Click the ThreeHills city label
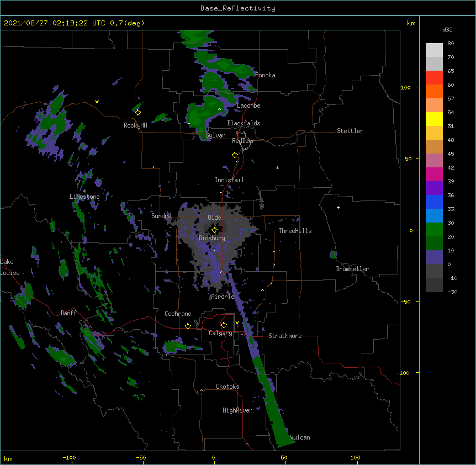This screenshot has width=476, height=465. (295, 231)
